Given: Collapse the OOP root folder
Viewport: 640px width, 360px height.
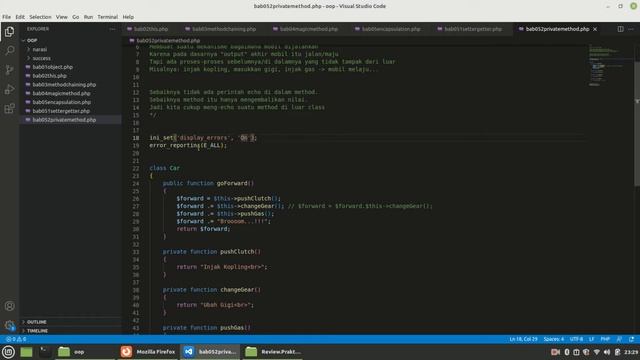Looking at the screenshot, I should pyautogui.click(x=31, y=40).
